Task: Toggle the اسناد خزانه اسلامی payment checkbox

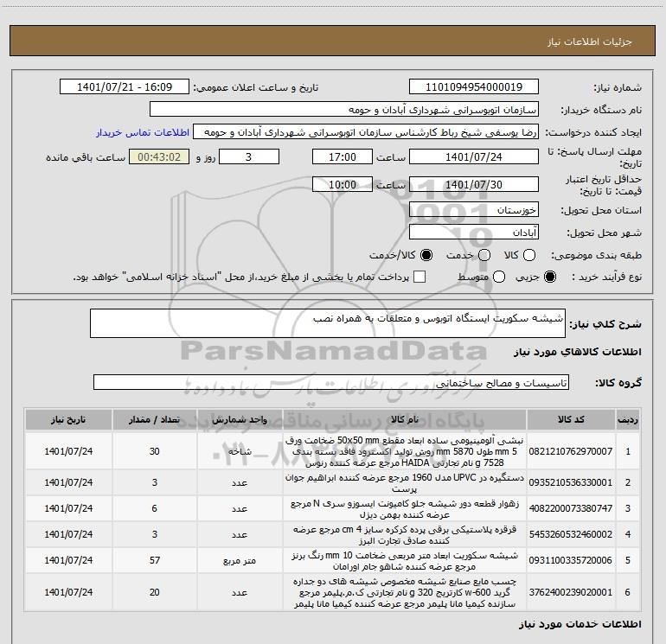Action: [x=419, y=277]
